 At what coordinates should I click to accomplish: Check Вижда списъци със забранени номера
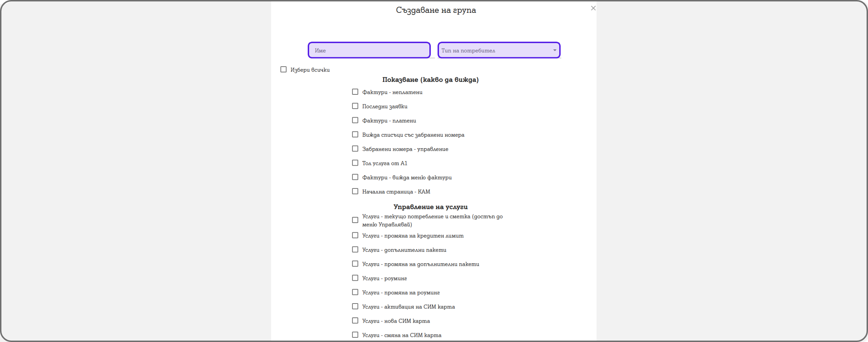355,135
